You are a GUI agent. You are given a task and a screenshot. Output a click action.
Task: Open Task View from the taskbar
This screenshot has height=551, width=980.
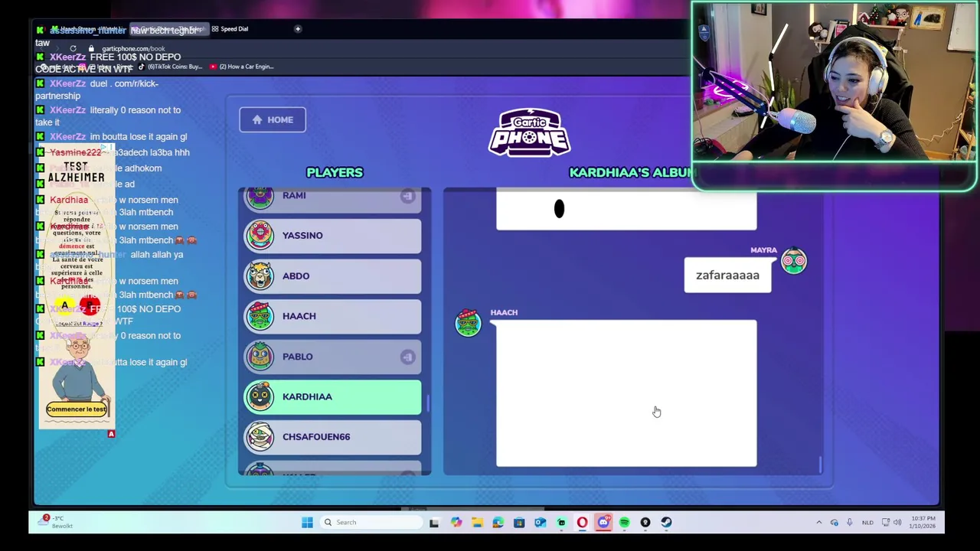tap(434, 523)
